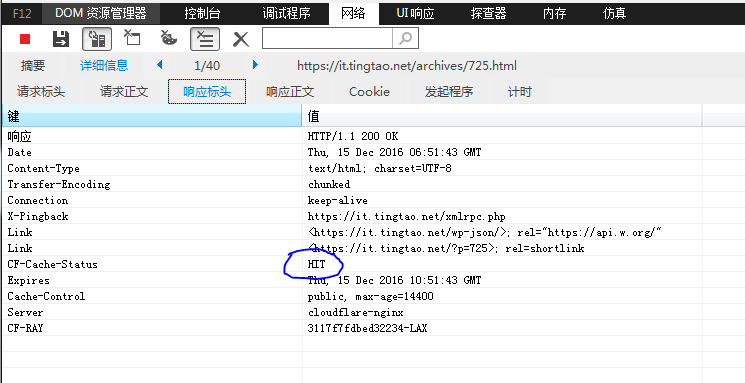Open the 探查器 tab
The height and width of the screenshot is (383, 745).
point(488,13)
